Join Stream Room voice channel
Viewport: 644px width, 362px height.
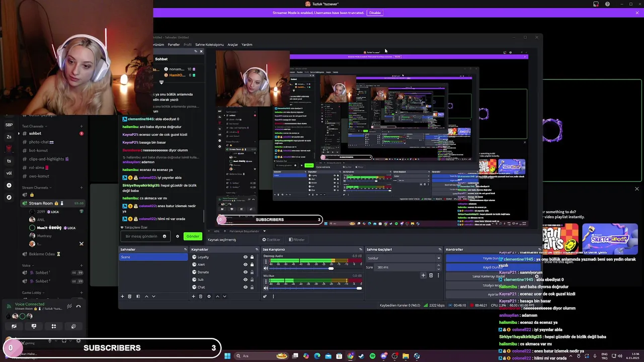click(x=53, y=203)
